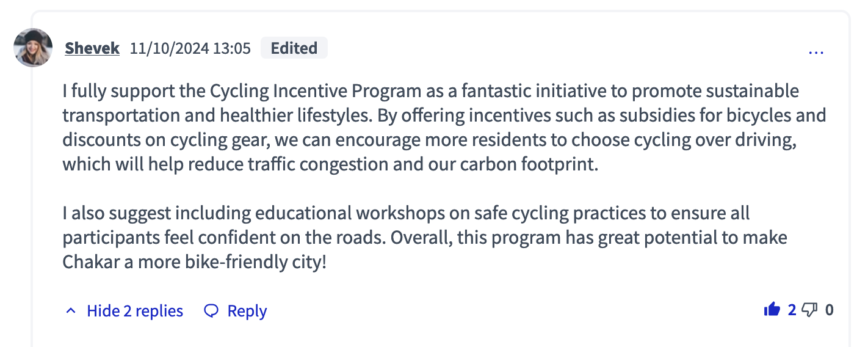
Task: Click the thumbs down icon
Action: pyautogui.click(x=809, y=310)
